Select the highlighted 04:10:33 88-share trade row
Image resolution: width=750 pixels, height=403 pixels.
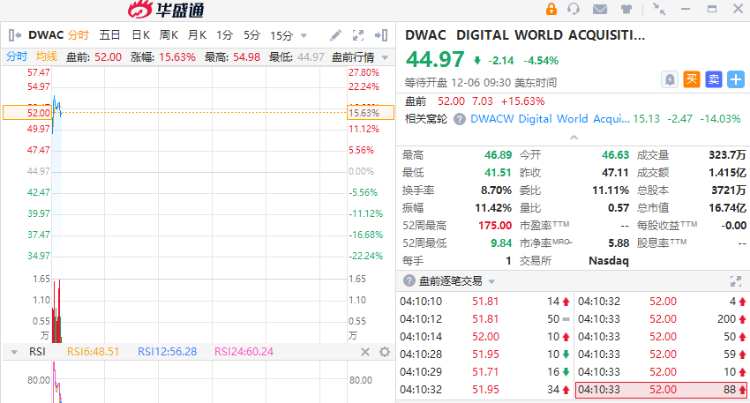click(661, 390)
